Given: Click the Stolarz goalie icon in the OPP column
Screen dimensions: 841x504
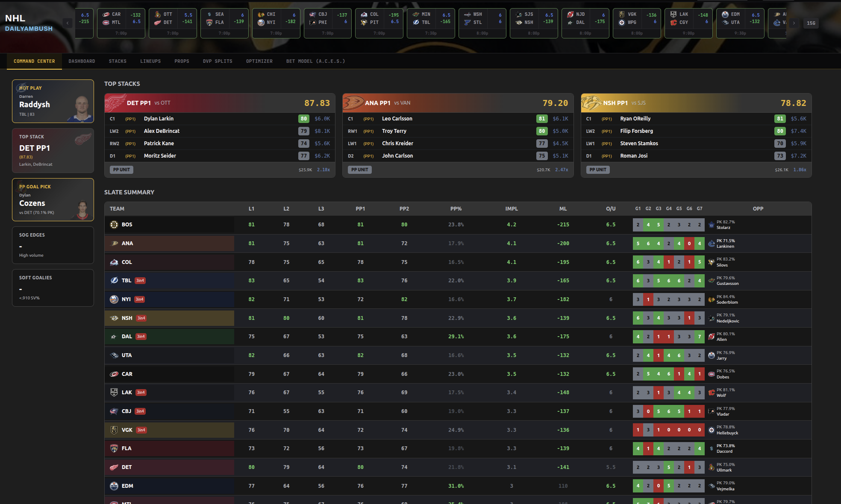Looking at the screenshot, I should click(711, 225).
